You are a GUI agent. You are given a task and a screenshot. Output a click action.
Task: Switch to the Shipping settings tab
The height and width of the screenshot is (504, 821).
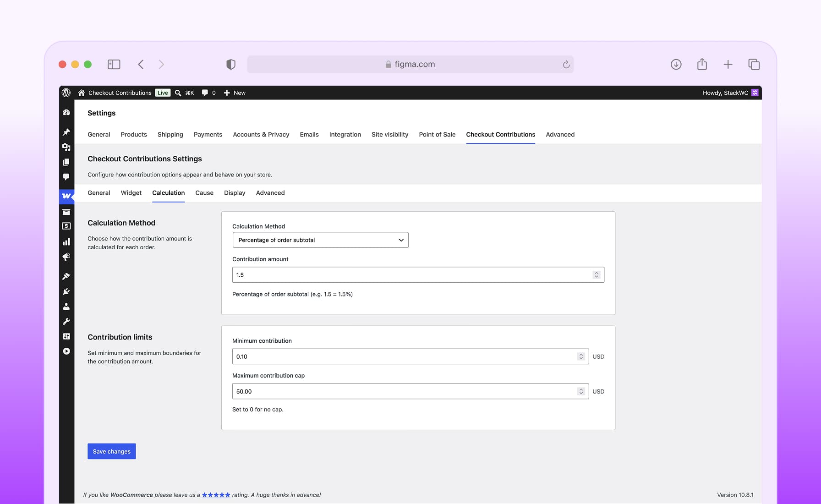(x=170, y=135)
